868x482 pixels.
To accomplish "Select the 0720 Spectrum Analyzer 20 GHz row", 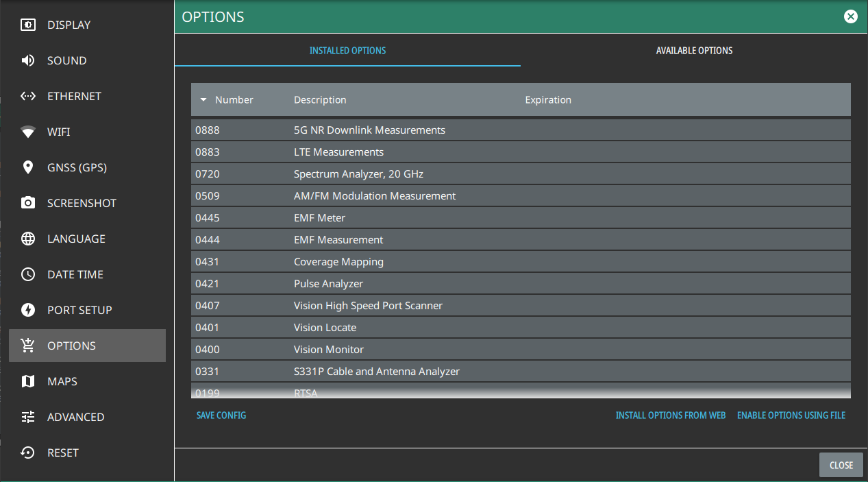I will [520, 174].
